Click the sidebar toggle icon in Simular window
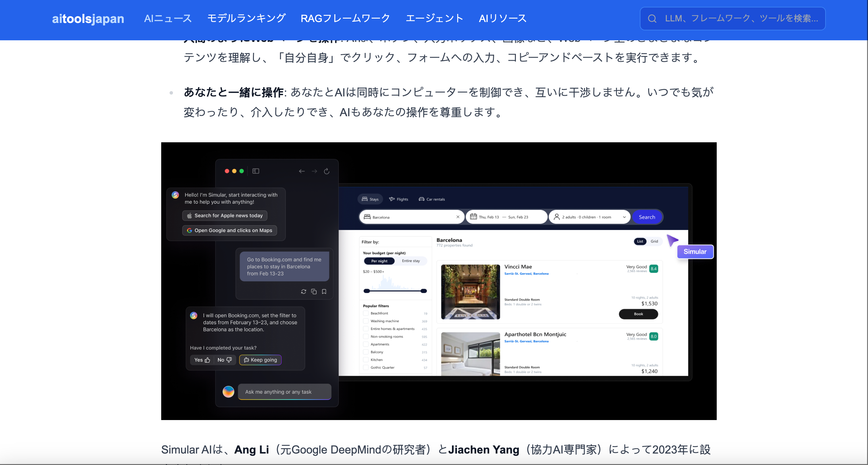The width and height of the screenshot is (868, 465). (256, 171)
